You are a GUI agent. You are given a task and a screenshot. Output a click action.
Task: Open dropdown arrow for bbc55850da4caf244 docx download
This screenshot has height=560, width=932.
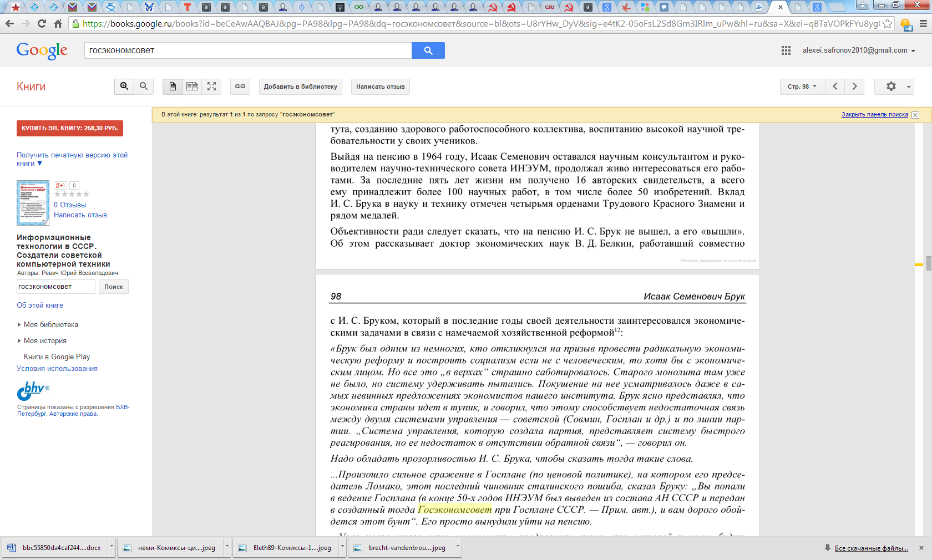[112, 547]
